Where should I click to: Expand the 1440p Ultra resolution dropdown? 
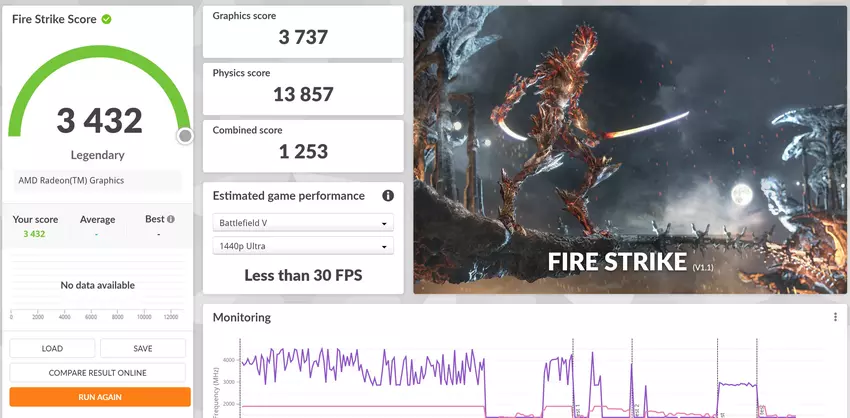click(302, 247)
